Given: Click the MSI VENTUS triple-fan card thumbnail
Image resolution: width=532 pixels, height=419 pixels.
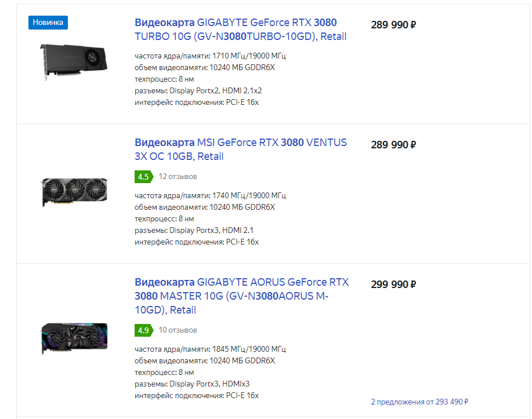Looking at the screenshot, I should click(74, 191).
